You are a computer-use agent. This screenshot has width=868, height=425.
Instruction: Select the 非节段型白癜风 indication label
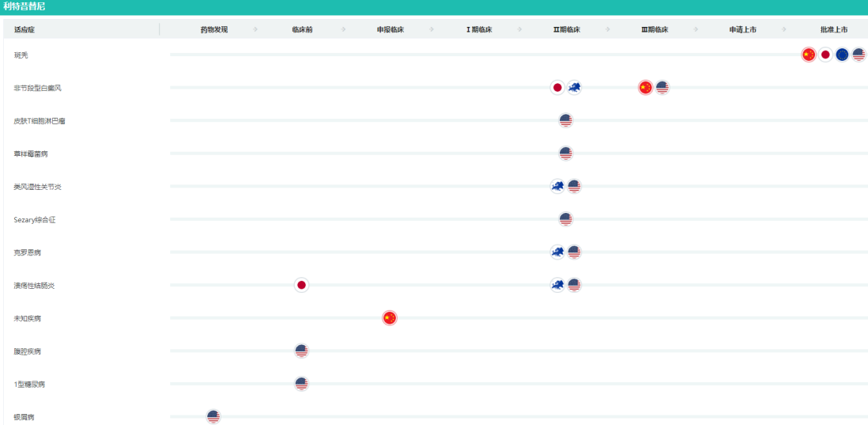coord(38,88)
